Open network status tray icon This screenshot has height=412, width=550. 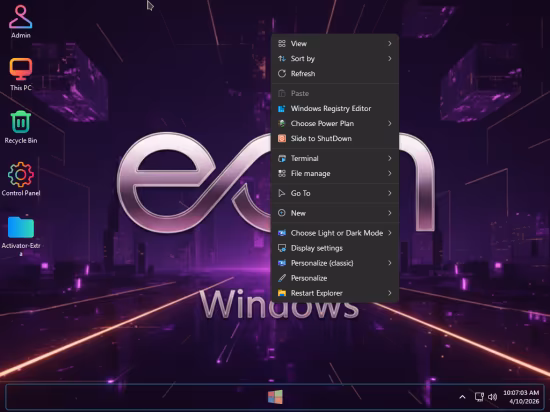pyautogui.click(x=479, y=397)
